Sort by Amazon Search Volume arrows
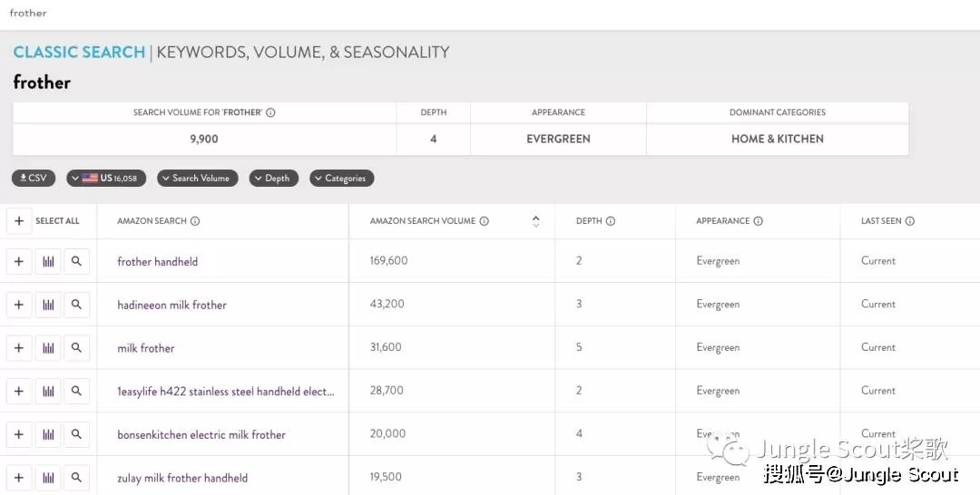 coord(535,221)
